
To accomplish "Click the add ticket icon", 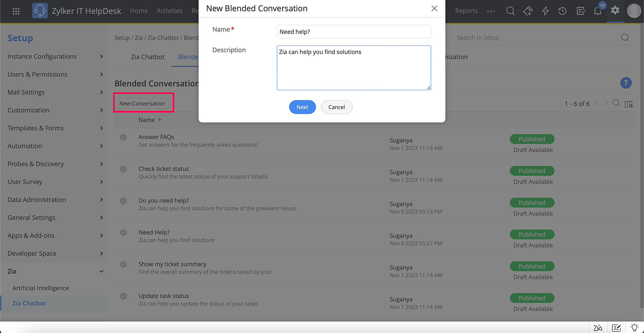I will pos(528,11).
